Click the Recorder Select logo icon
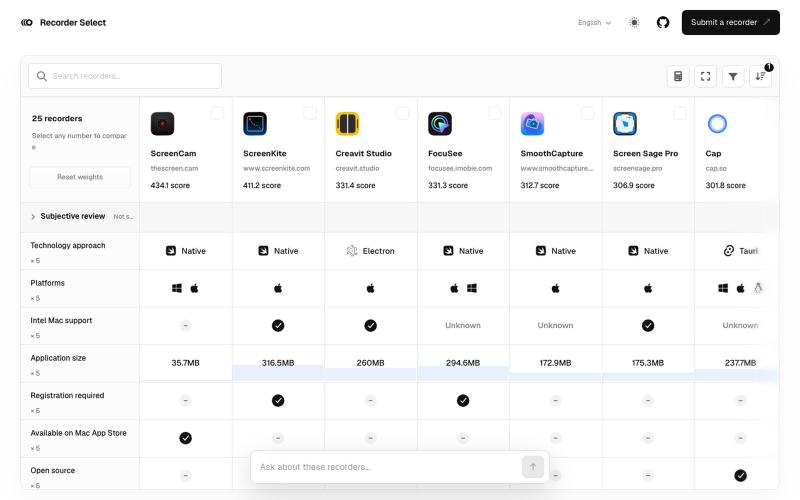 27,22
